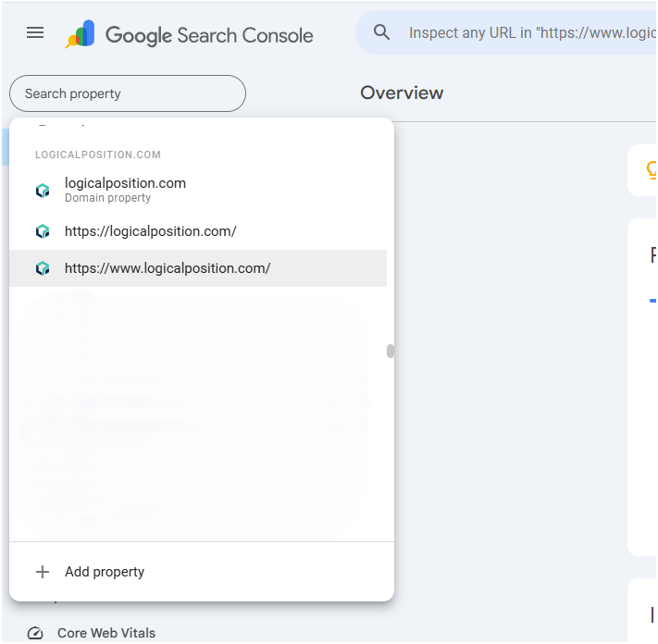
Task: Click the plus icon for Add property
Action: point(43,572)
